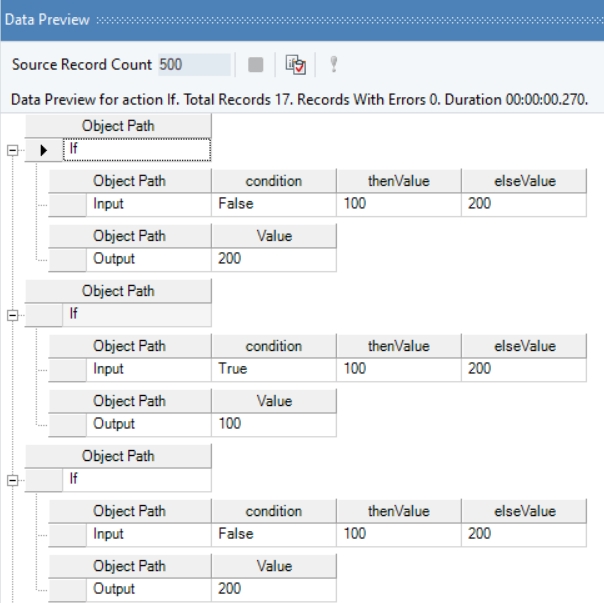This screenshot has width=604, height=603.
Task: Click the stop preview square icon
Action: pos(255,65)
